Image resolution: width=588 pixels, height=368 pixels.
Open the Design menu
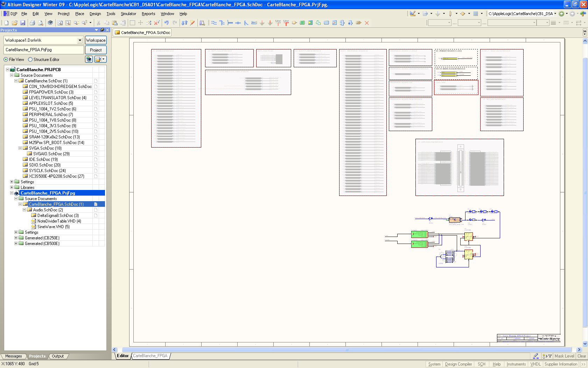coord(95,14)
